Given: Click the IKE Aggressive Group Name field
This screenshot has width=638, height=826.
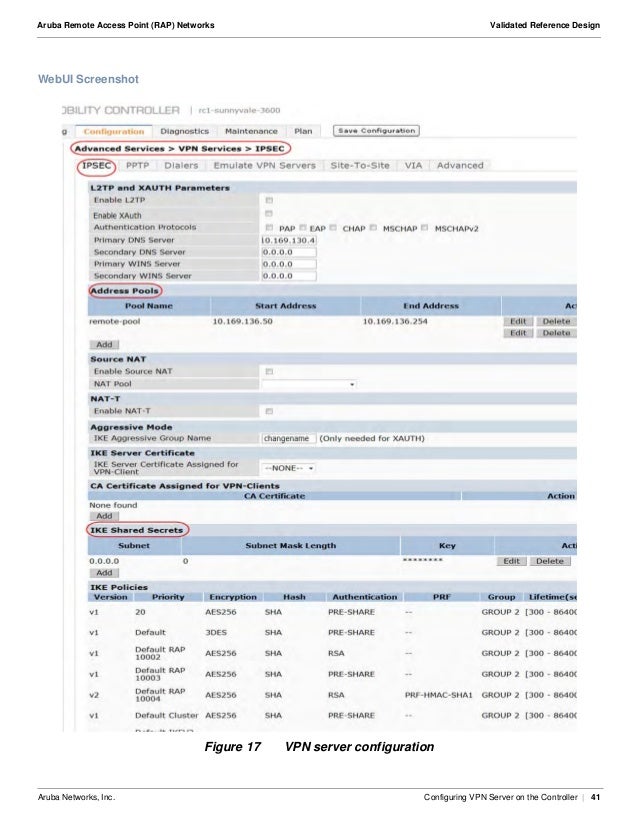Looking at the screenshot, I should pyautogui.click(x=288, y=438).
